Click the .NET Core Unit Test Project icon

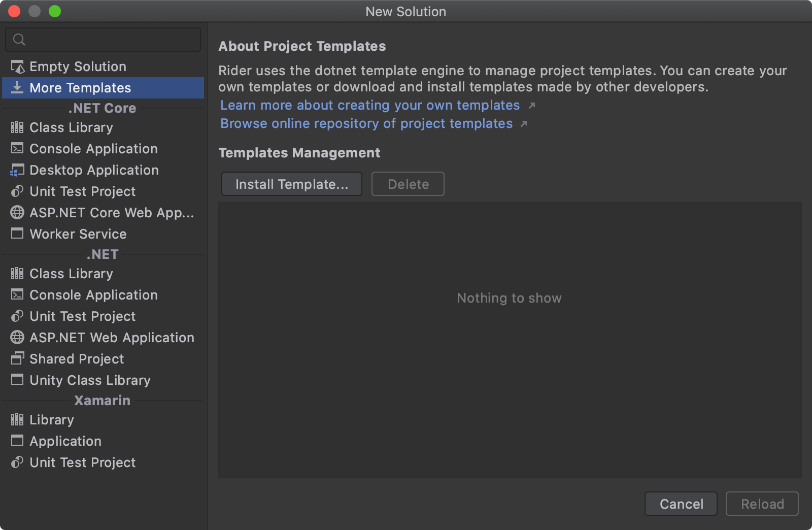[17, 191]
